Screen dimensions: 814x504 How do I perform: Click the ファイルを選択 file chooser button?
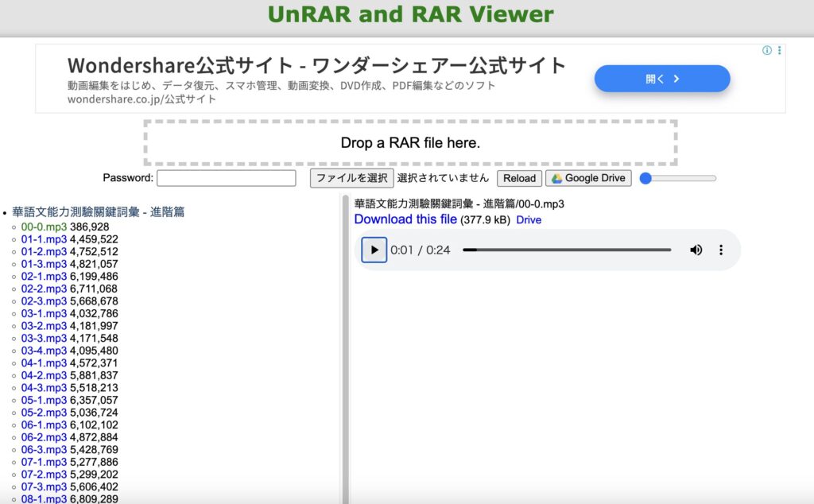(x=351, y=178)
